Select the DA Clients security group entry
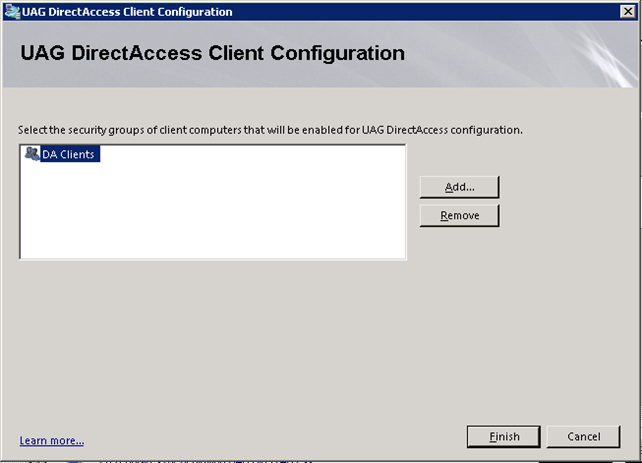642x463 pixels. pyautogui.click(x=68, y=155)
